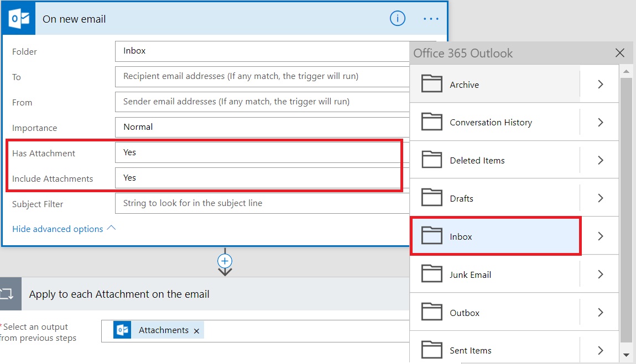The image size is (636, 364).
Task: Click the Archive folder icon
Action: [x=431, y=84]
